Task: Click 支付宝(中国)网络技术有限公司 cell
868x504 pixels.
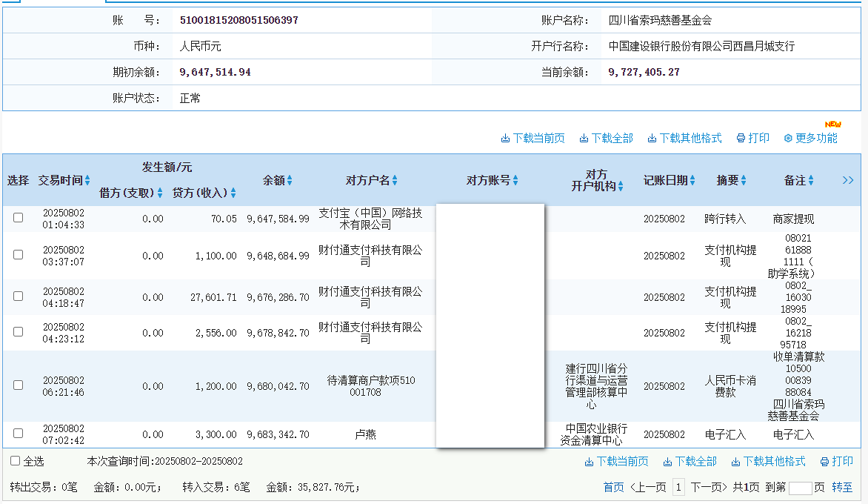Action: pyautogui.click(x=370, y=219)
